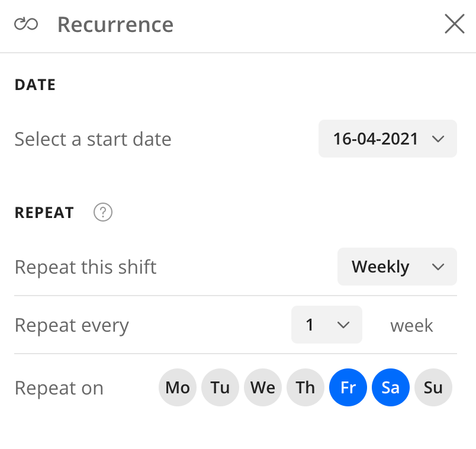This screenshot has width=476, height=449.
Task: Open the start date dropdown
Action: click(387, 139)
